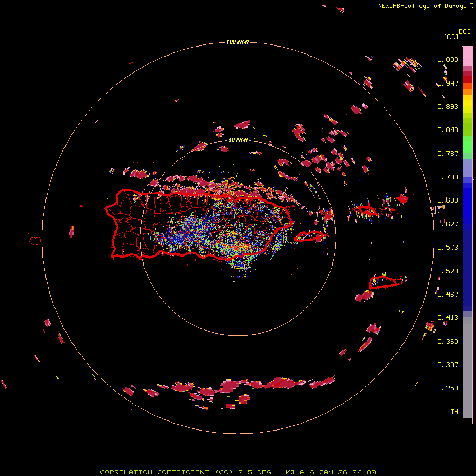Click the 0.627 scale value
The image size is (476, 476).
pyautogui.click(x=448, y=224)
